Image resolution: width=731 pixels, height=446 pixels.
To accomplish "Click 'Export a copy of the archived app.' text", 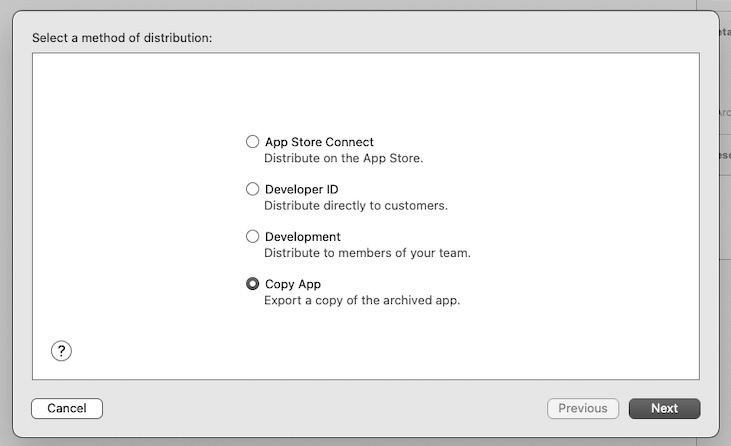I will pos(362,300).
